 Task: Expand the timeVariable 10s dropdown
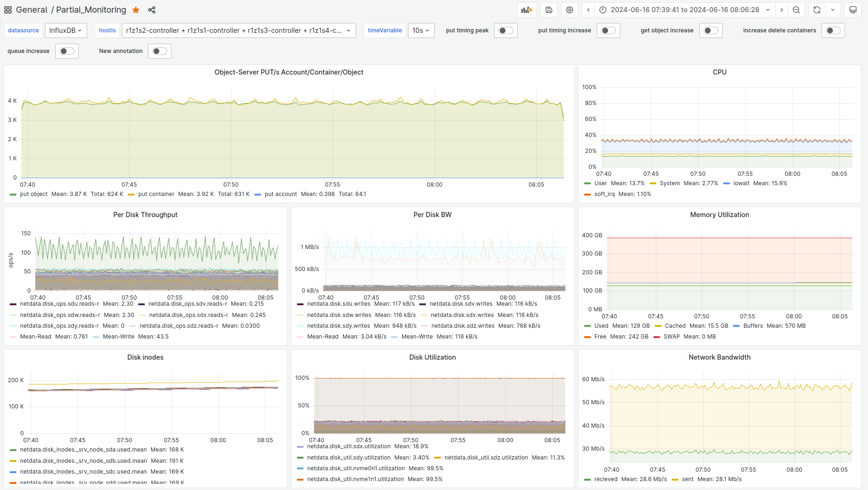[x=421, y=30]
